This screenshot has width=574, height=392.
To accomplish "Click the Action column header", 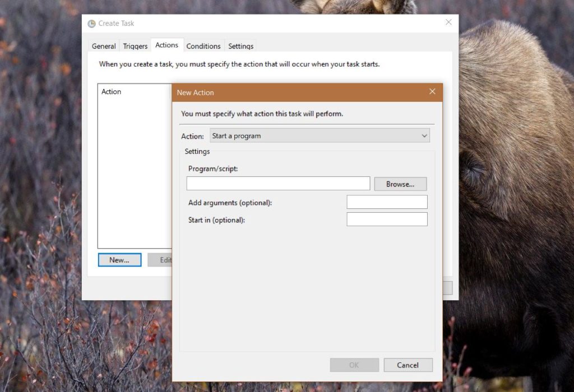I will click(x=112, y=91).
